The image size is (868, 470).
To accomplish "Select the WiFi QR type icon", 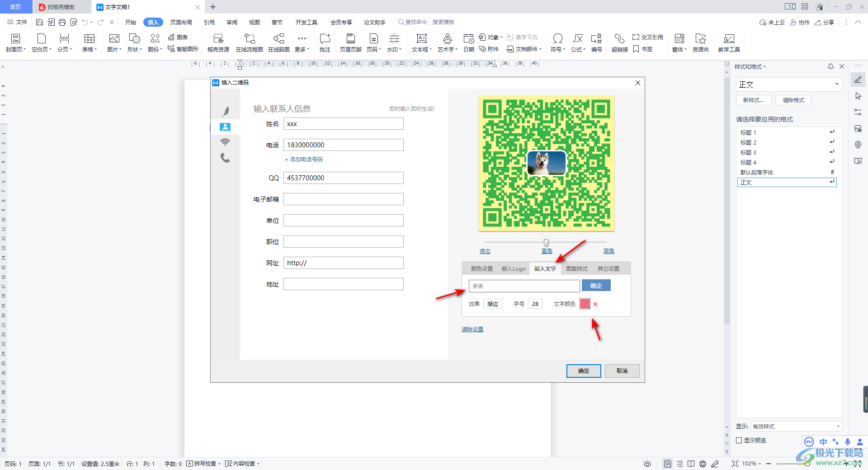I will pos(225,142).
